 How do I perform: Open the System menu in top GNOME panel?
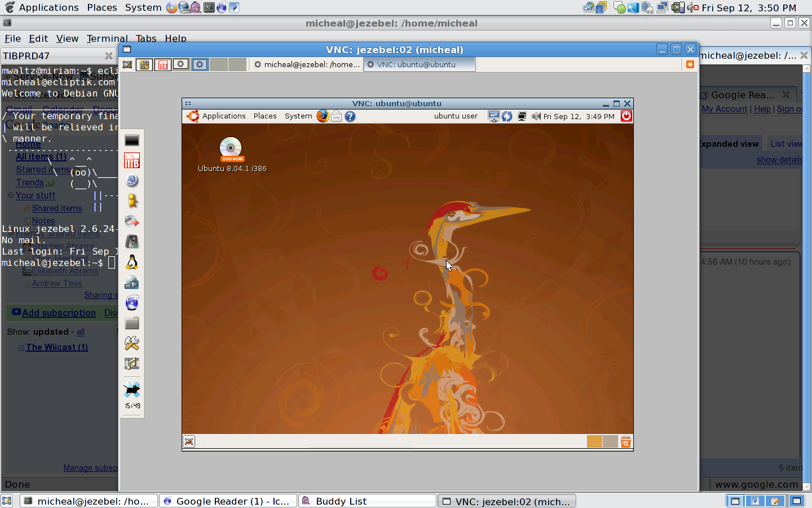(143, 7)
